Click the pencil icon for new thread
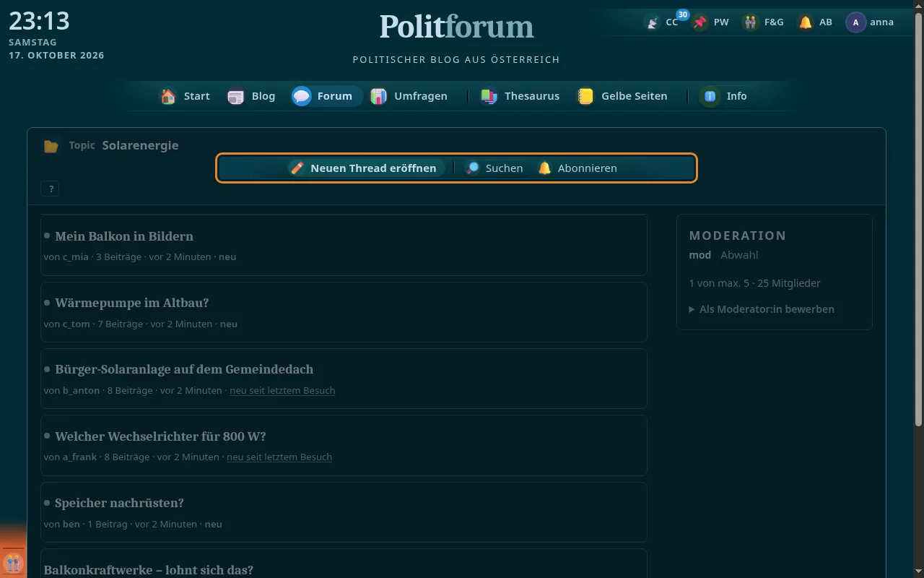This screenshot has width=924, height=578. click(x=297, y=168)
